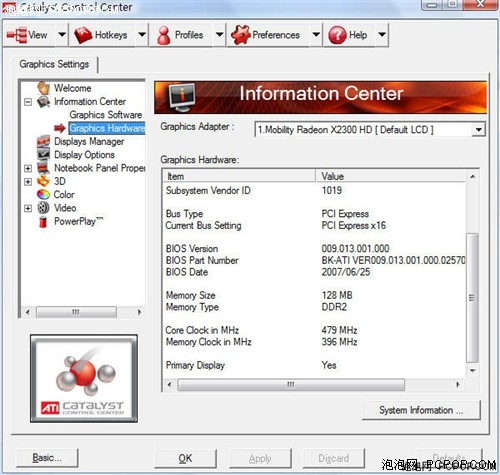Click the tree panel scroll-right arrow

point(139,312)
